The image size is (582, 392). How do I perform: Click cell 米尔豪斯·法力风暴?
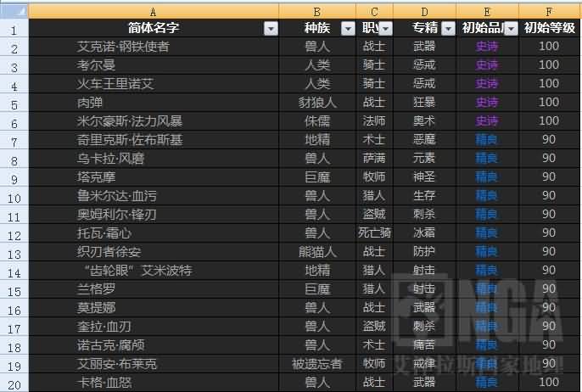154,121
